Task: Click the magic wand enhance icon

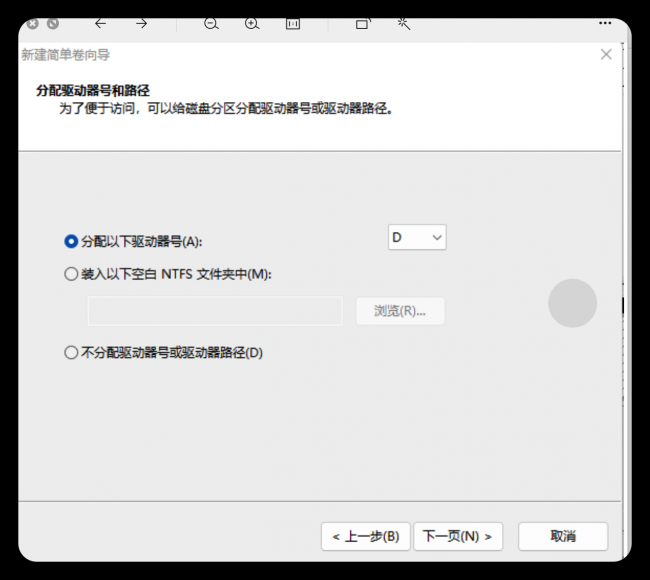Action: point(403,24)
